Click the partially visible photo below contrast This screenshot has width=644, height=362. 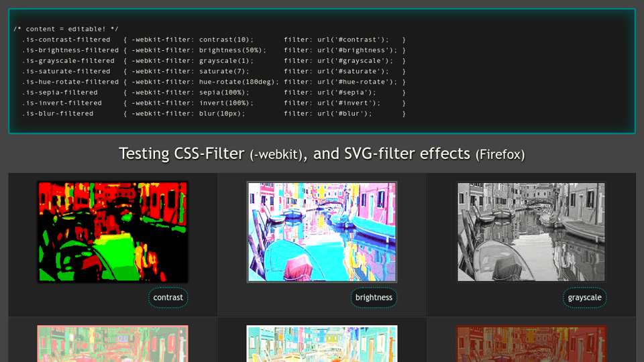point(113,343)
